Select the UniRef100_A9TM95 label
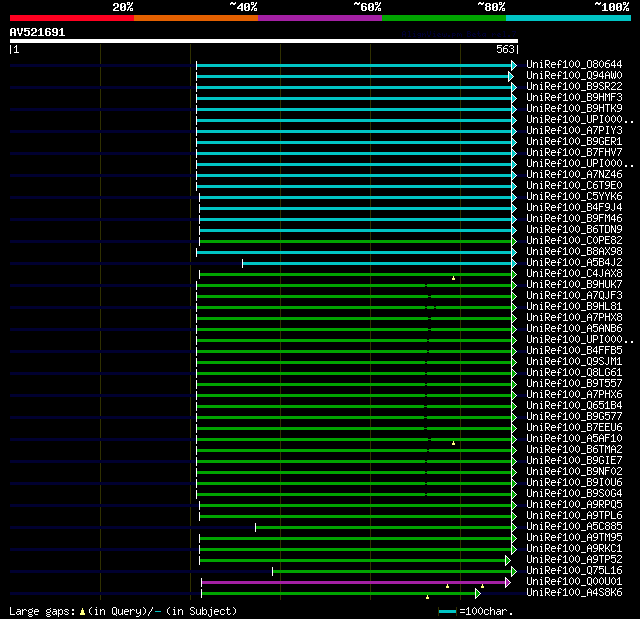 [x=574, y=538]
